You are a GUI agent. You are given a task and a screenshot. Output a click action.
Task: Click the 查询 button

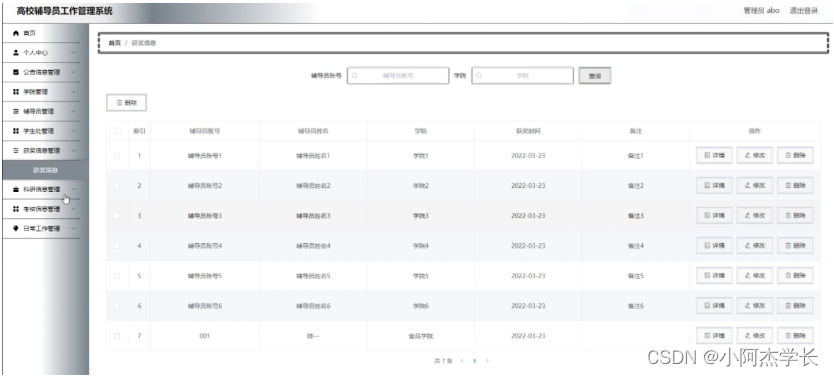tap(595, 76)
